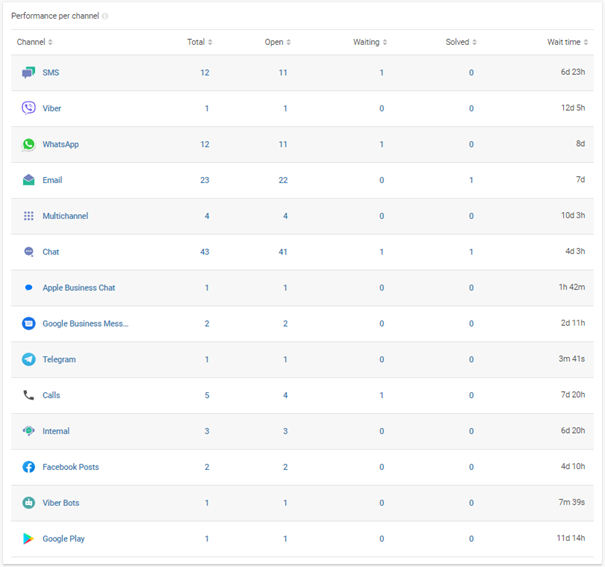The width and height of the screenshot is (605, 567).
Task: Click the SMS channel icon
Action: tap(28, 73)
